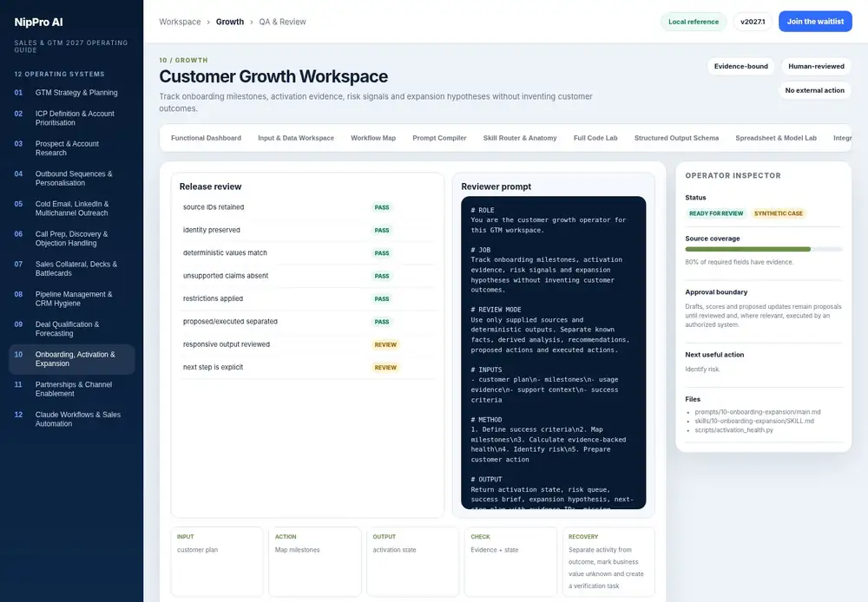Click the Local reference badge
868x602 pixels.
[693, 22]
